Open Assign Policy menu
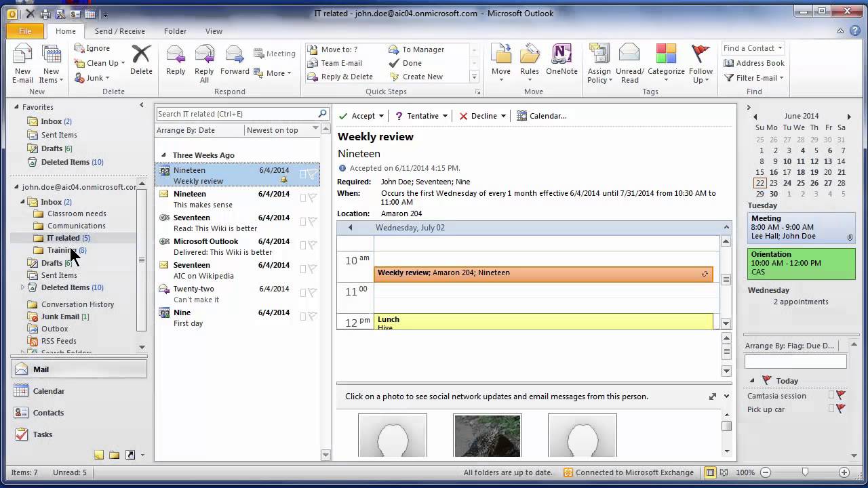This screenshot has height=488, width=868. 599,64
